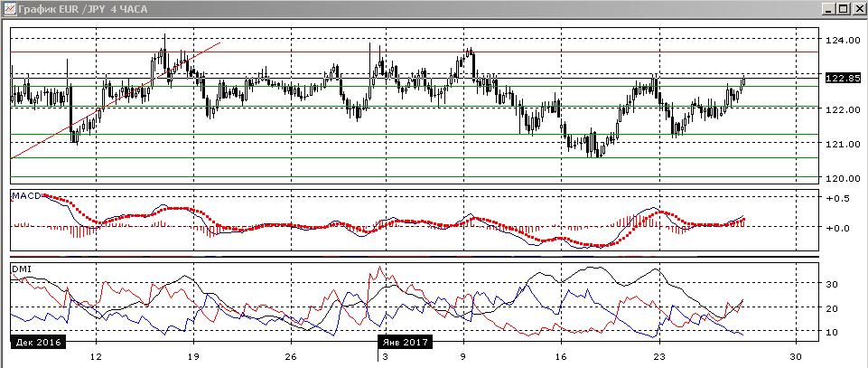Click the diagonal red trend line
This screenshot has height=368, width=868.
click(117, 99)
